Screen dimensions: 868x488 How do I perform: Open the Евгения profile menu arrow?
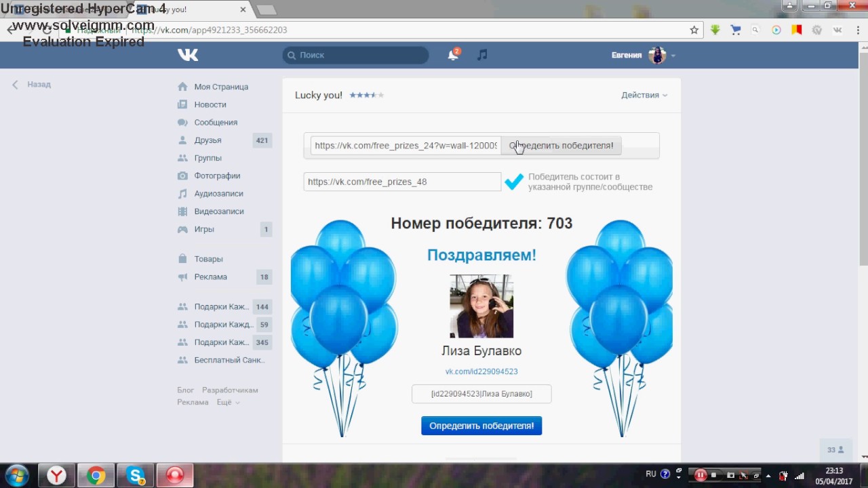pyautogui.click(x=673, y=56)
